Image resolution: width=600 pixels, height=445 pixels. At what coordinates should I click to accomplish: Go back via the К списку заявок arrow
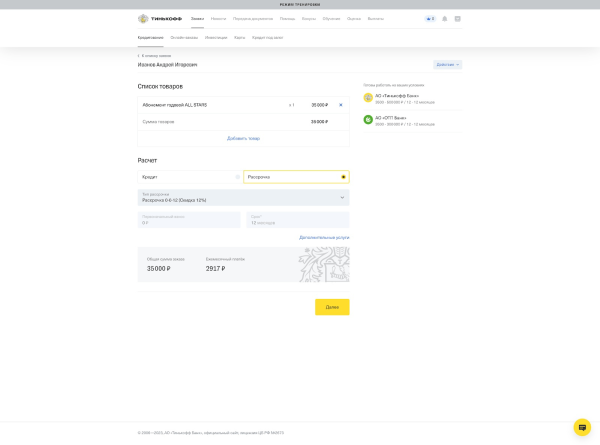139,56
